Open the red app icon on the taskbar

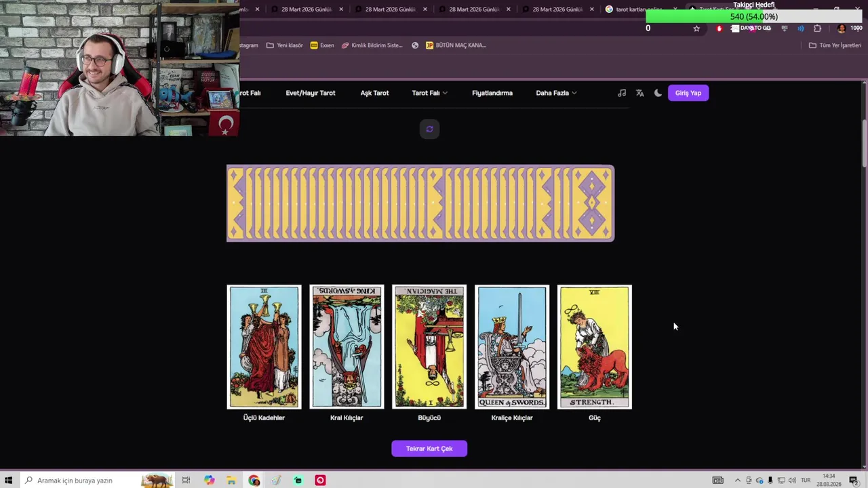(320, 481)
